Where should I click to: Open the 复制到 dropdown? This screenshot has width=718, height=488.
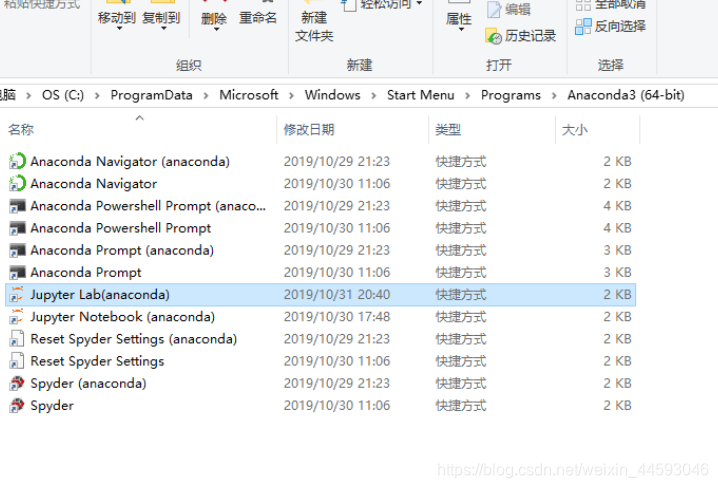pyautogui.click(x=163, y=28)
